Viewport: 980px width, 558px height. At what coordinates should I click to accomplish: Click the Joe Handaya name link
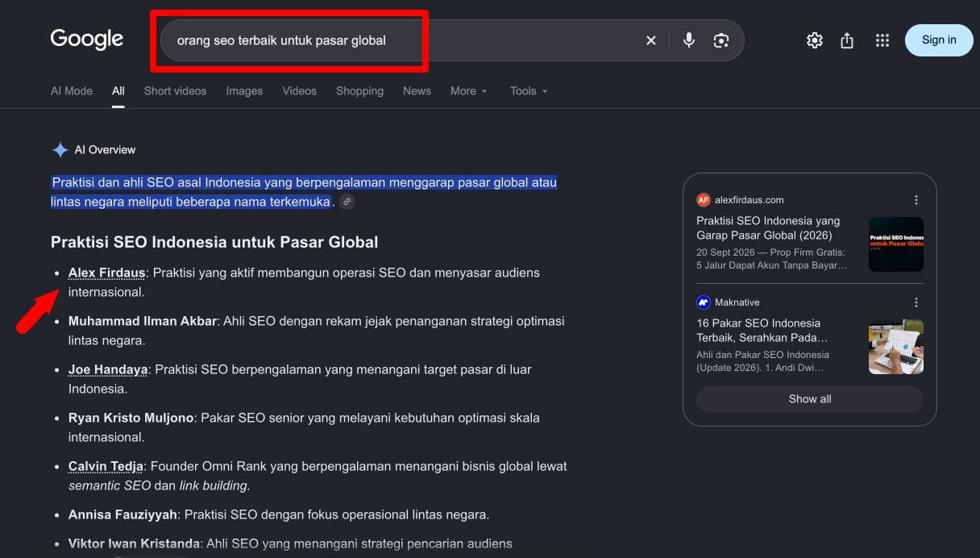coord(108,369)
